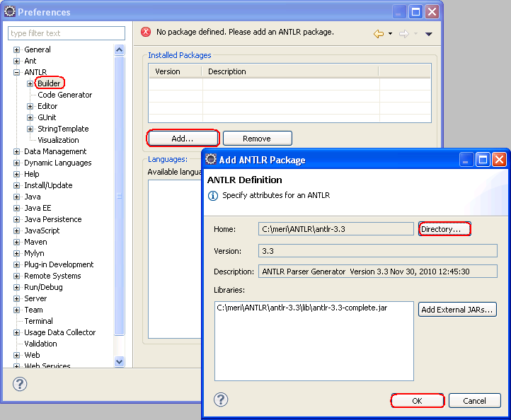Close the Preferences window
511x420 pixels.
point(432,12)
